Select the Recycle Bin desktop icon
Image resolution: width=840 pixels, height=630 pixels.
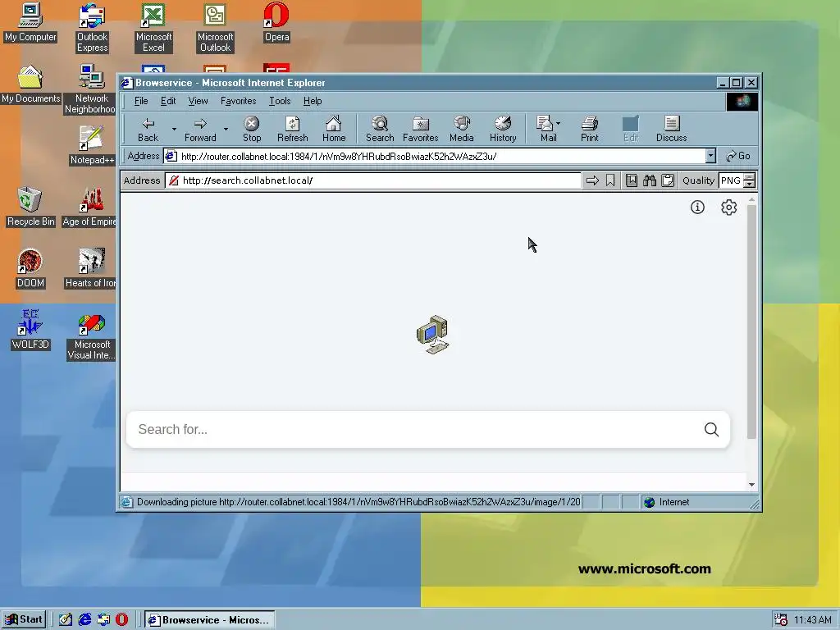pos(30,207)
